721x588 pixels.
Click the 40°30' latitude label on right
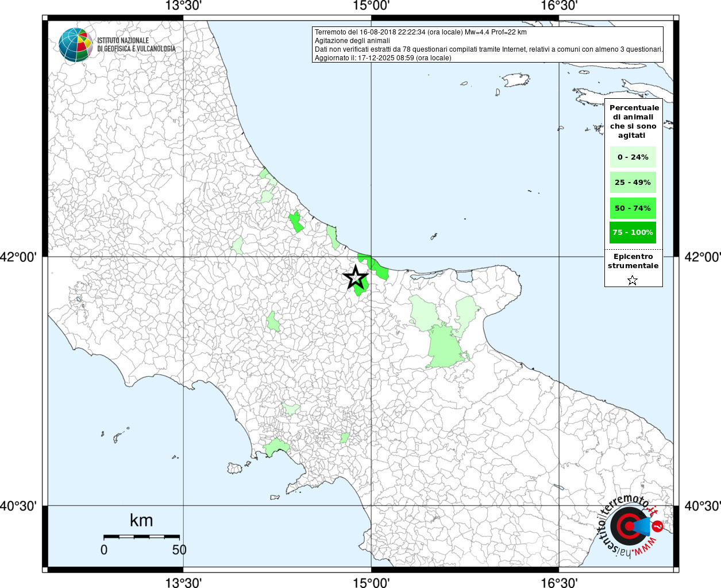click(x=702, y=506)
